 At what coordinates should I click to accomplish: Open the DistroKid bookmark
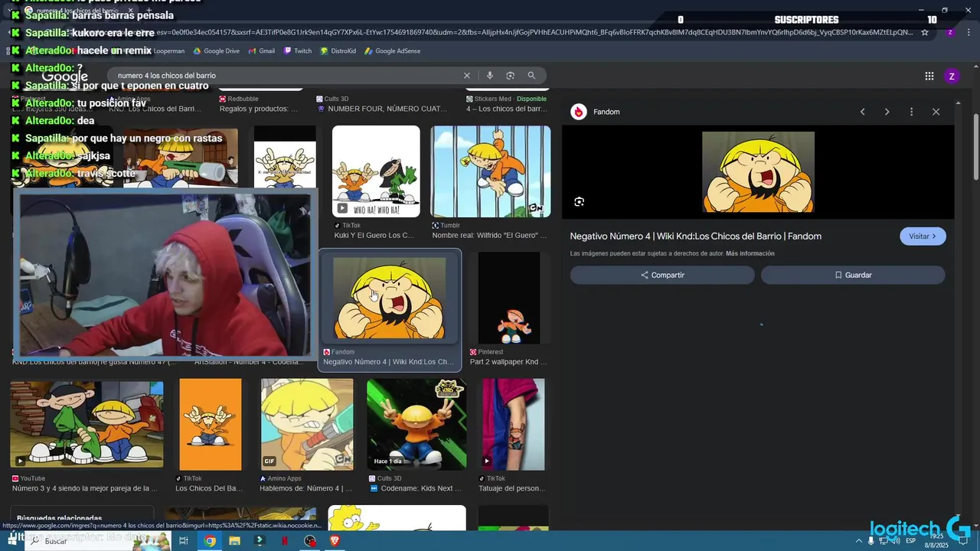click(338, 51)
